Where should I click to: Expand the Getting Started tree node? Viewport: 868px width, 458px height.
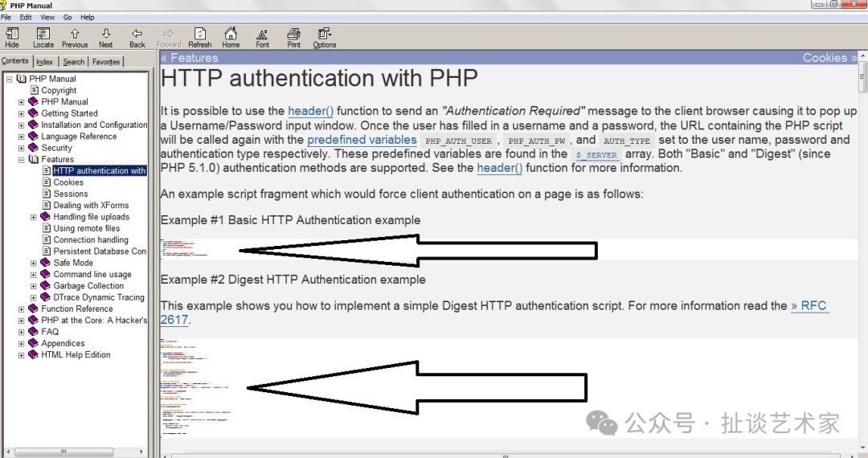(x=21, y=113)
